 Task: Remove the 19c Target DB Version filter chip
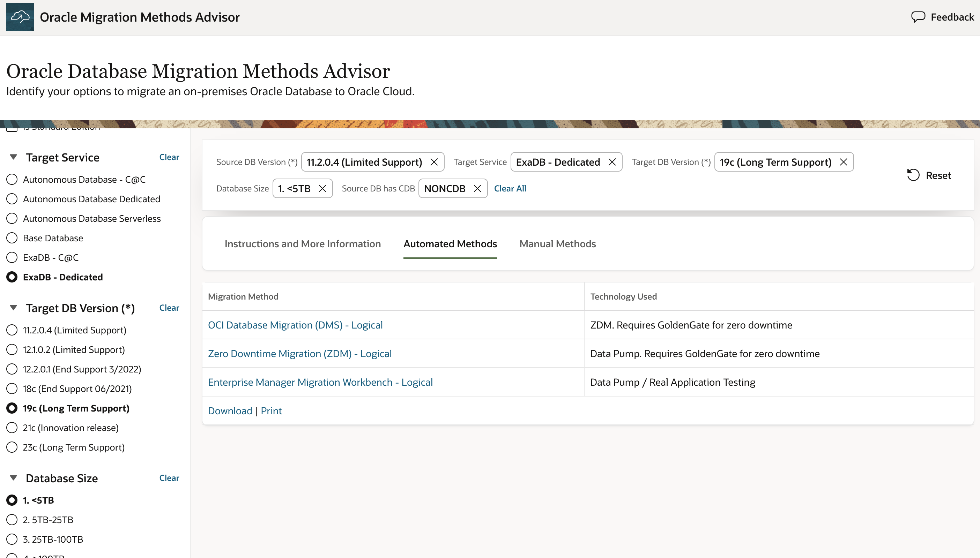tap(844, 162)
